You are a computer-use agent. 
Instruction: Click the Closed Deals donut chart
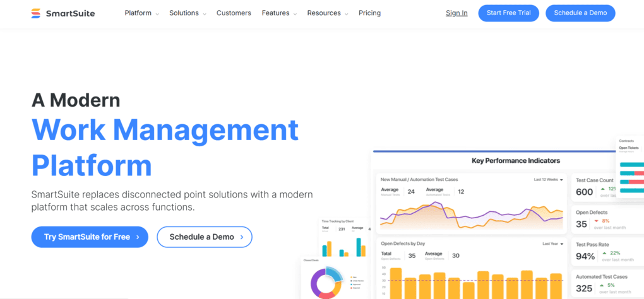point(326,282)
